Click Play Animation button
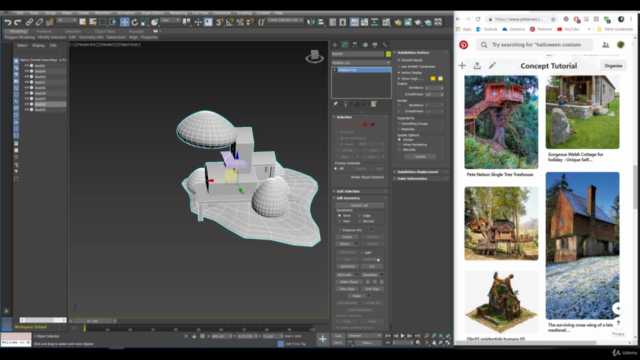The height and width of the screenshot is (360, 640). pyautogui.click(x=402, y=336)
